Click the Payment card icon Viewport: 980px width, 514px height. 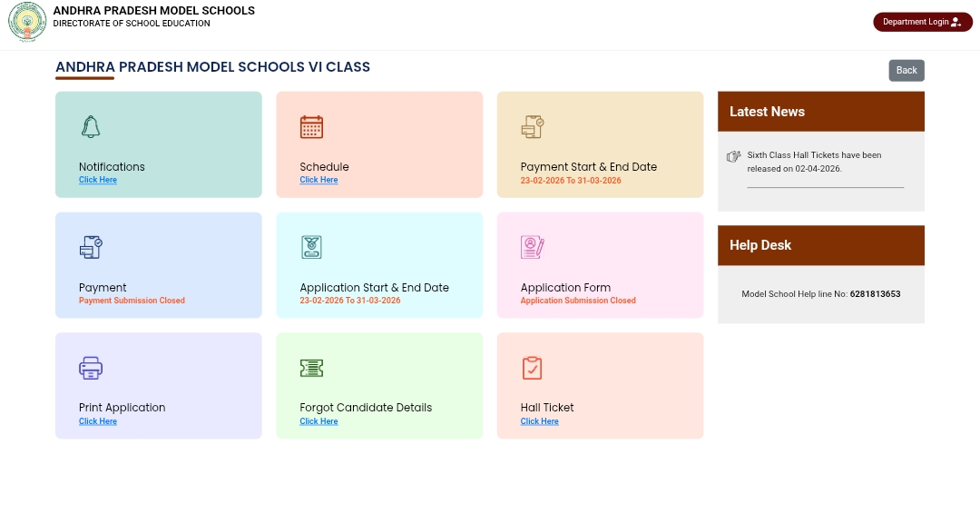coord(91,247)
